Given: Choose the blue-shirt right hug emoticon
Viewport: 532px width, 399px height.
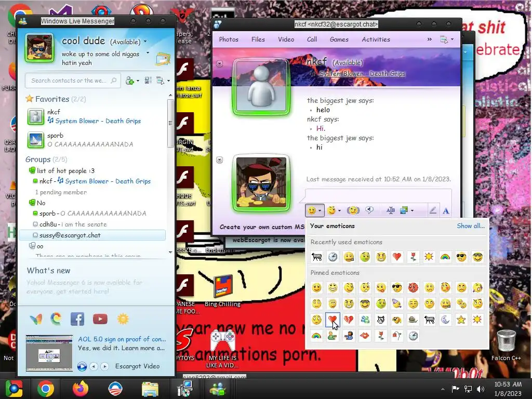Looking at the screenshot, I should [349, 336].
